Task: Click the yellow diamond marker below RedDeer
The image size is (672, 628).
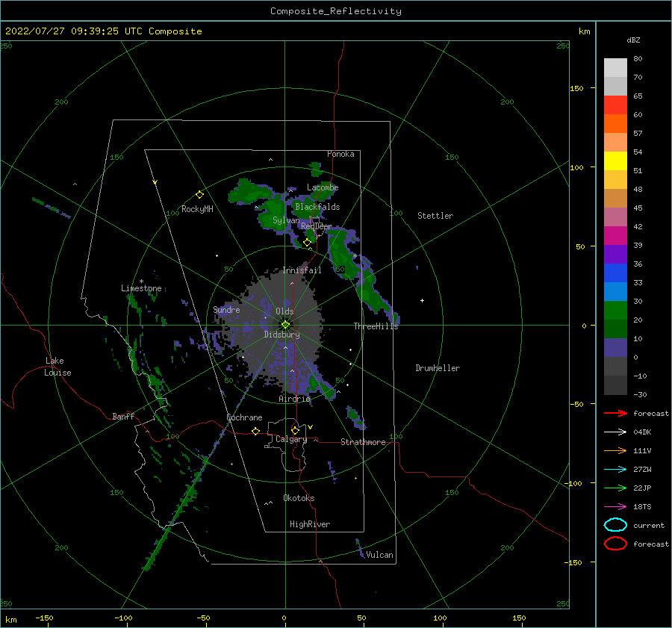Action: tap(307, 243)
